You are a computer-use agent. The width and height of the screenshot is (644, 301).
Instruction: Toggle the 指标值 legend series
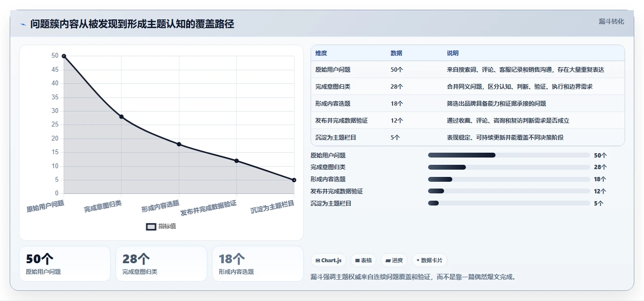[x=161, y=226]
